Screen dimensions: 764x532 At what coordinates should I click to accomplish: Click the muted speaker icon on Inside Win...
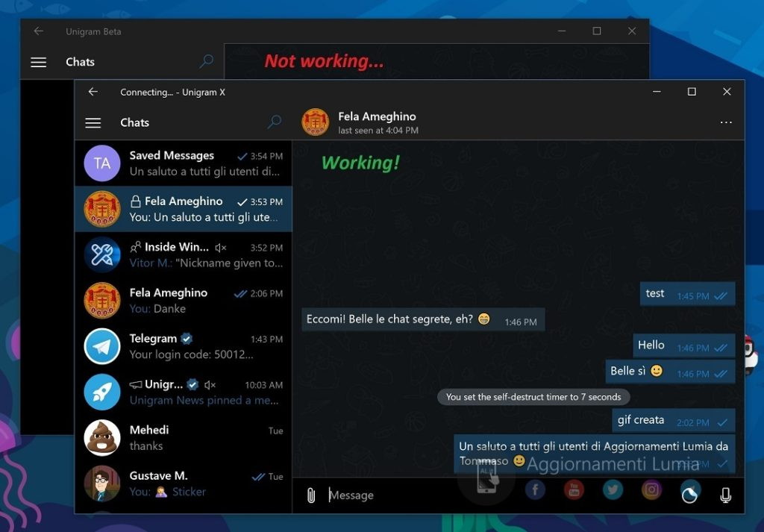pyautogui.click(x=221, y=248)
